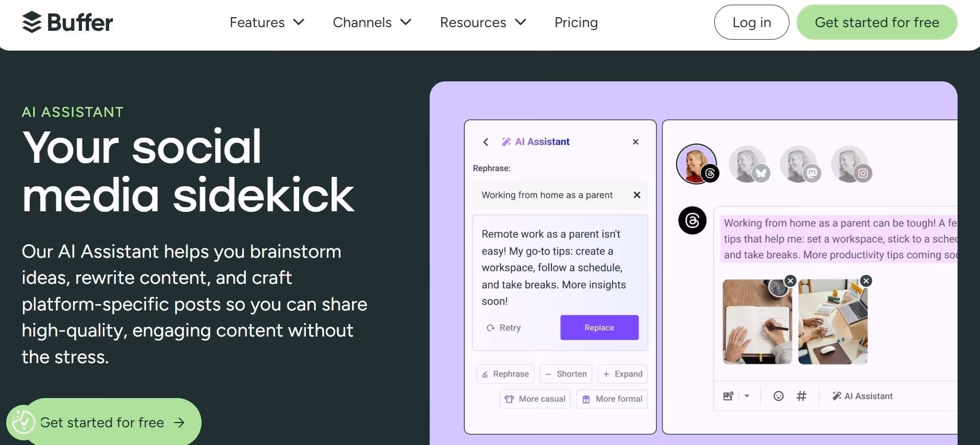The height and width of the screenshot is (445, 980).
Task: Click the 'Rephrase:' label
Action: 491,169
